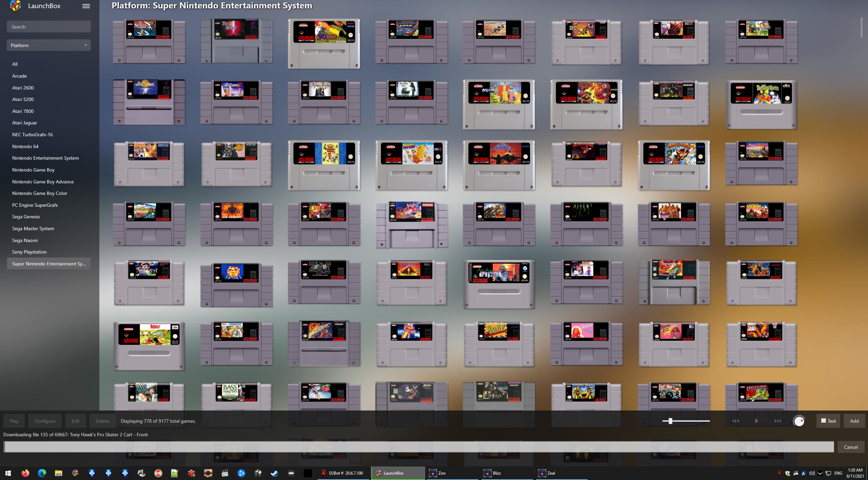The height and width of the screenshot is (480, 868).
Task: Toggle the Text checkbox
Action: [823, 421]
